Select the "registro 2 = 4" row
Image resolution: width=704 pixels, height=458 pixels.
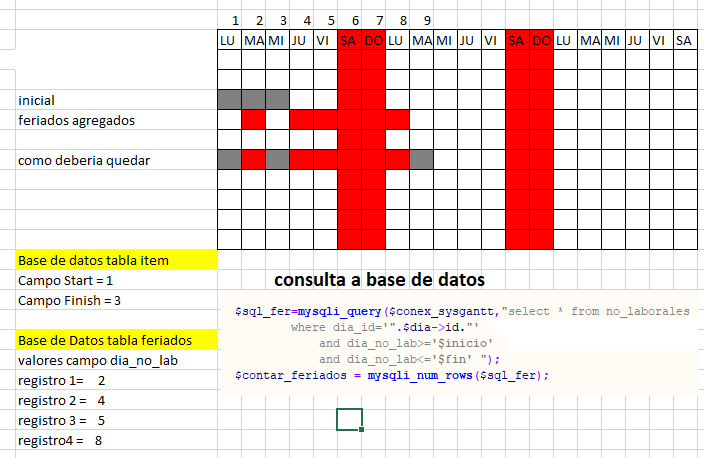click(116, 400)
